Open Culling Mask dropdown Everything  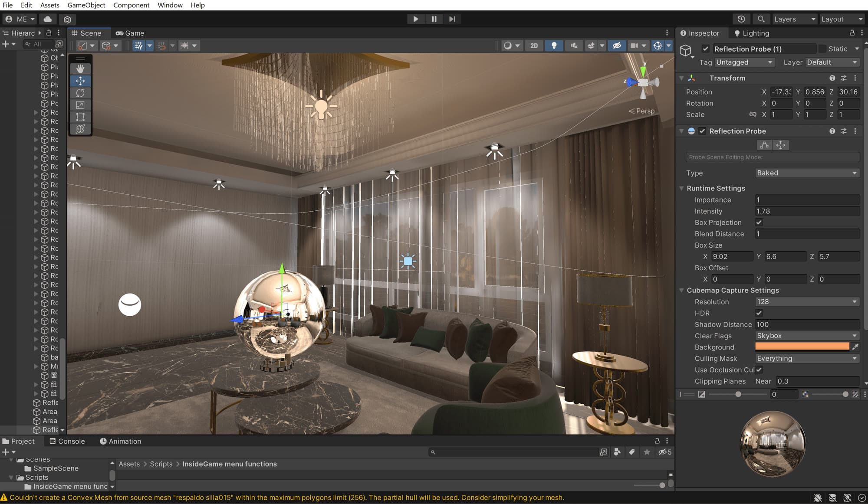pos(807,359)
